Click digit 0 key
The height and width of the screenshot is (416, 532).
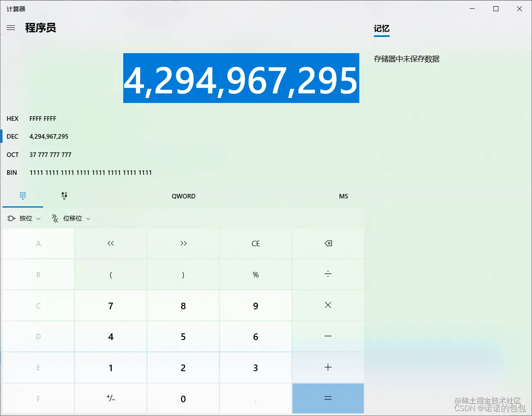click(183, 399)
